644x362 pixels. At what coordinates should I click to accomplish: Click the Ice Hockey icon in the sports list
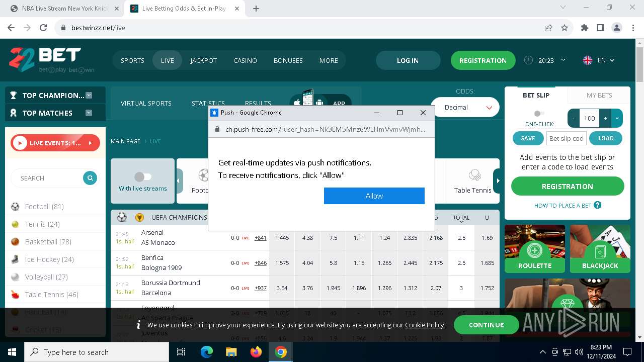[x=15, y=259]
